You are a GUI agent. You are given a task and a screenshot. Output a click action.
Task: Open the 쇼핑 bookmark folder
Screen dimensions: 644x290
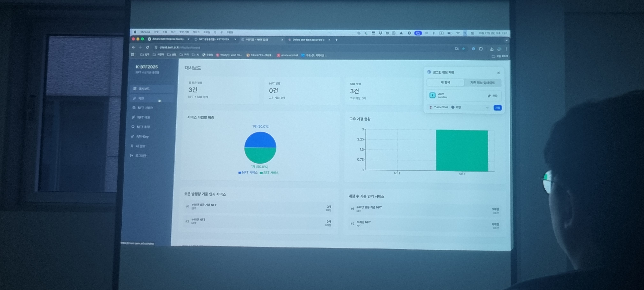pos(172,55)
